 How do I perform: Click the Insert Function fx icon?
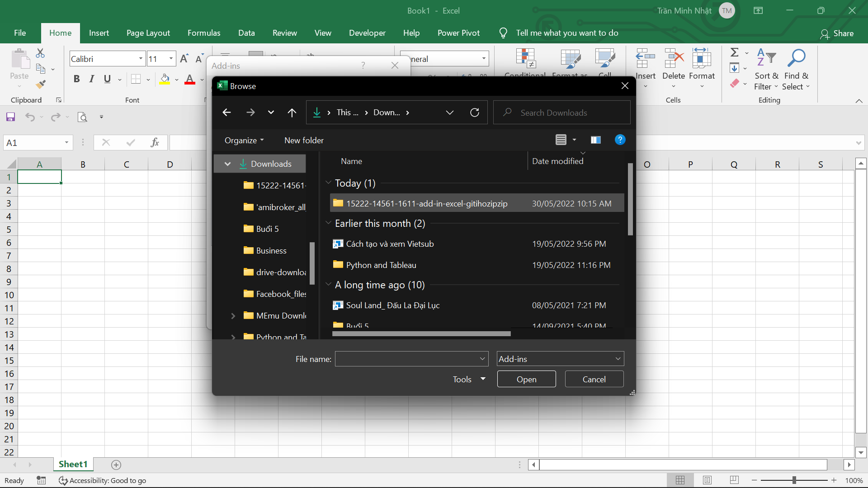[155, 143]
